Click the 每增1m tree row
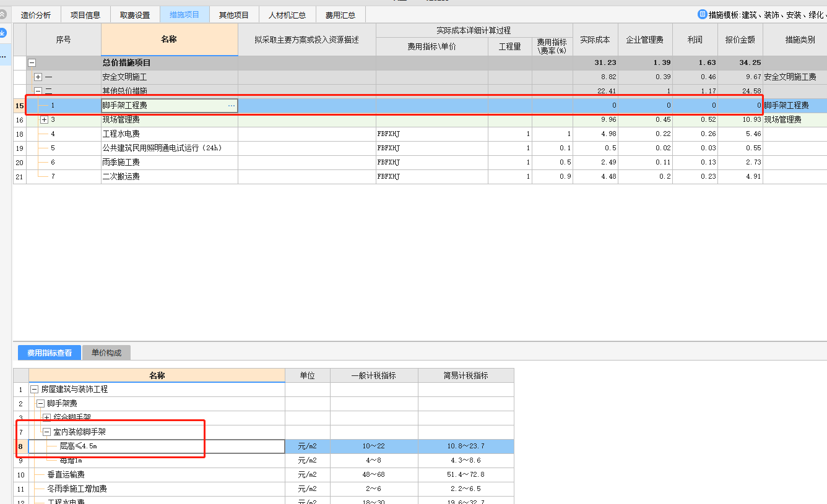This screenshot has width=827, height=504. tap(157, 460)
